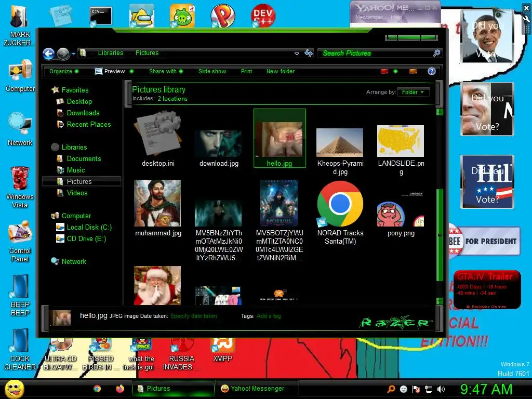Click Libraries in the address breadcrumb

[x=111, y=53]
